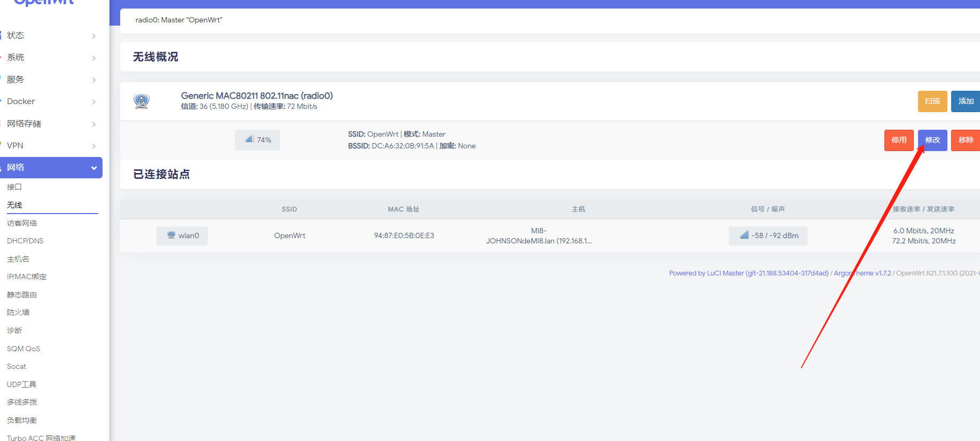Screen dimensions: 980x441
Task: Expand the VPN sidebar menu
Action: tap(51, 146)
